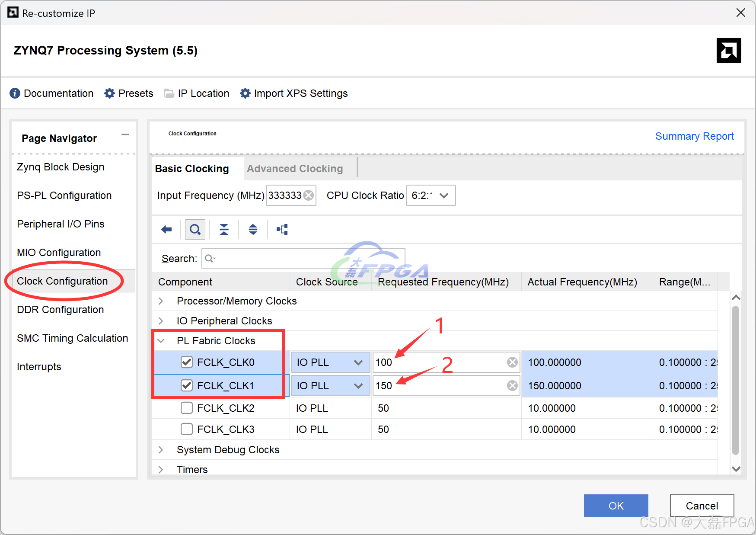Viewport: 756px width, 535px height.
Task: Click Actual Frequency(MHz) column header
Action: pyautogui.click(x=587, y=282)
